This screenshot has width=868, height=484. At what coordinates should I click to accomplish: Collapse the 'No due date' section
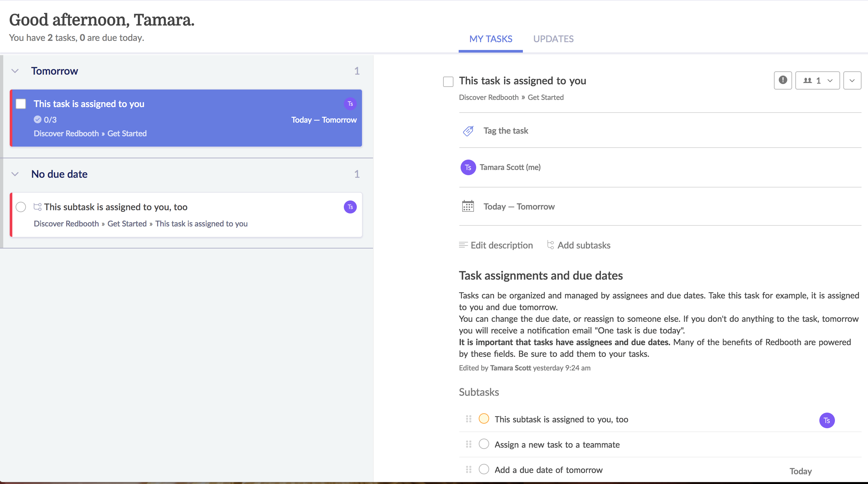point(16,174)
